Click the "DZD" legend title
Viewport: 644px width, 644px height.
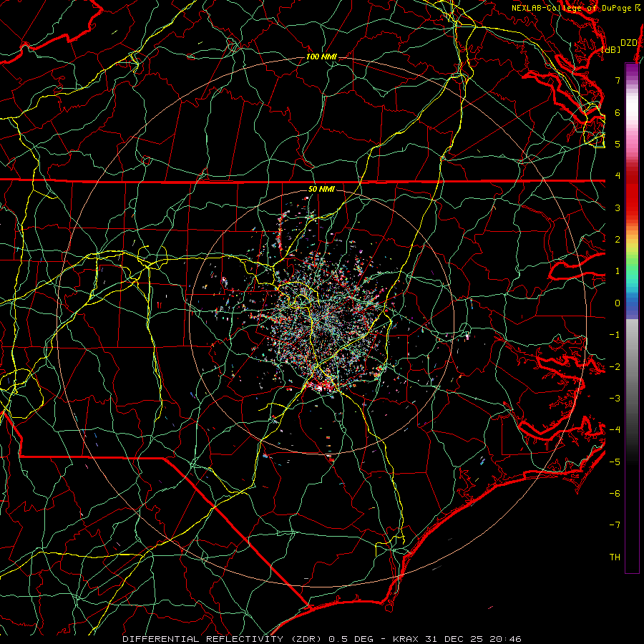(x=629, y=43)
